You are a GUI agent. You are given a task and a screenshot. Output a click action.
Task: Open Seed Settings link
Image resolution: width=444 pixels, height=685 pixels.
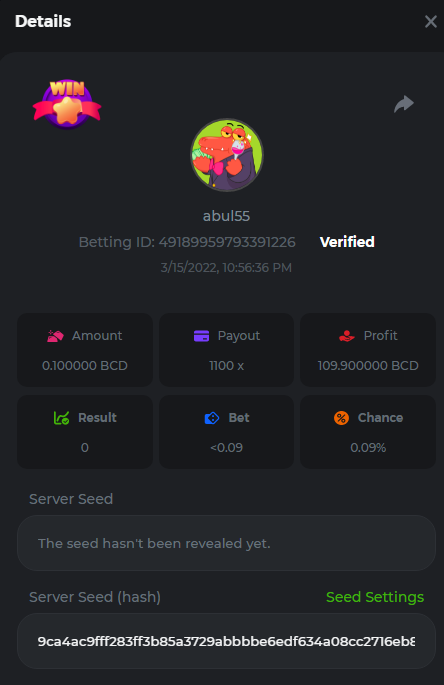click(x=375, y=597)
